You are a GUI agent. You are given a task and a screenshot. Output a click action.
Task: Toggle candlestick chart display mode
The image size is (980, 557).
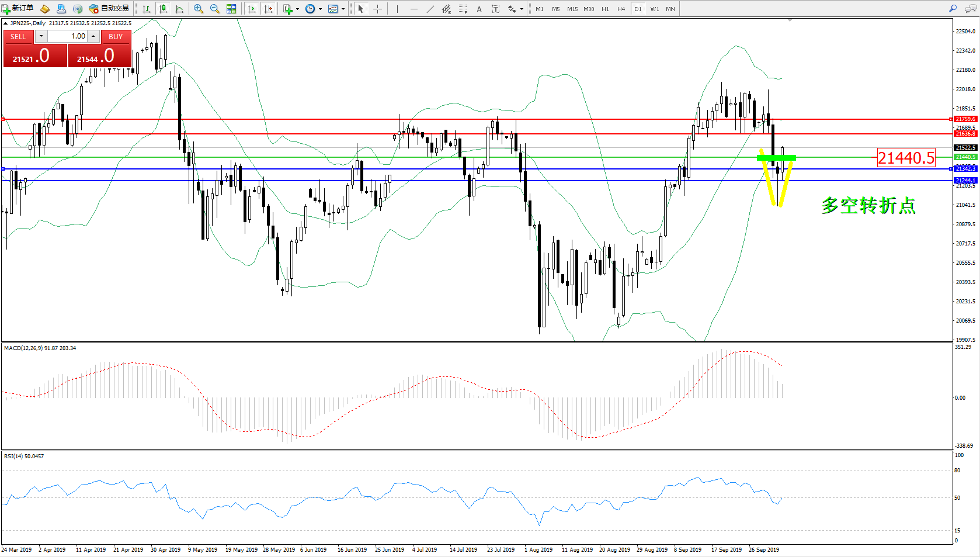pos(163,9)
